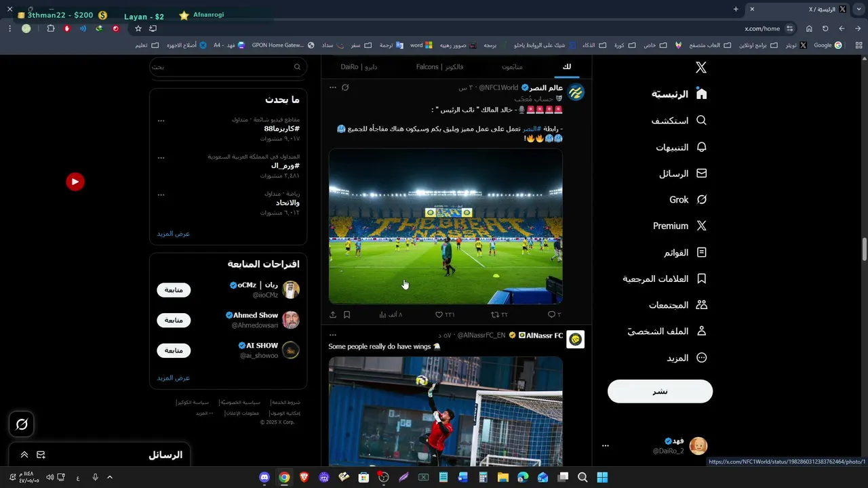Open more options on AlNassr FC post
This screenshot has height=488, width=868.
[333, 335]
